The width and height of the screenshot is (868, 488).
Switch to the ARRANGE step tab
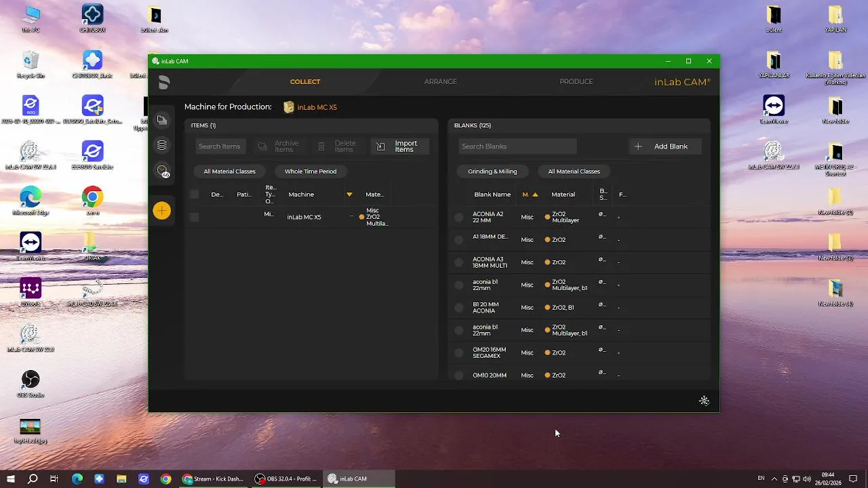(441, 81)
